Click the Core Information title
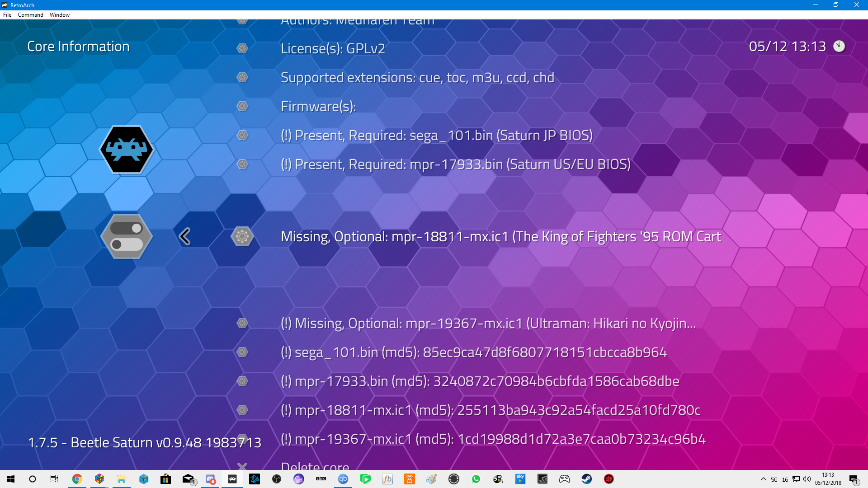 pos(78,46)
